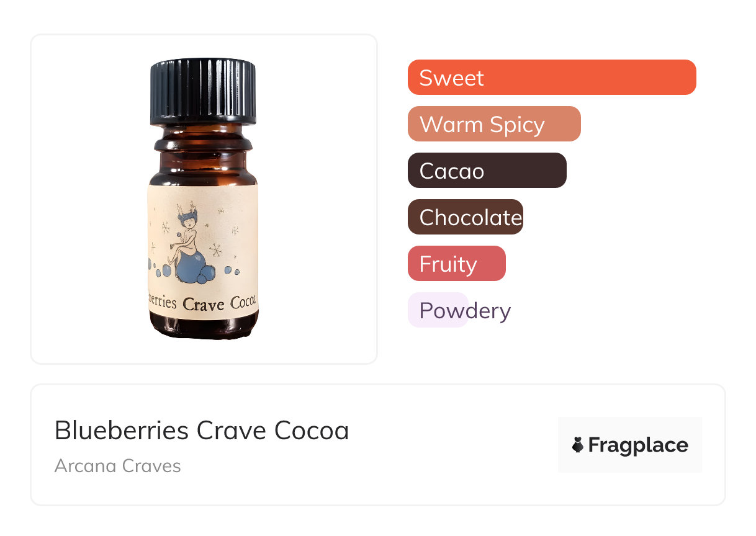Click the Fragplace logo icon
Viewport: 756px width, 536px height.
(578, 445)
